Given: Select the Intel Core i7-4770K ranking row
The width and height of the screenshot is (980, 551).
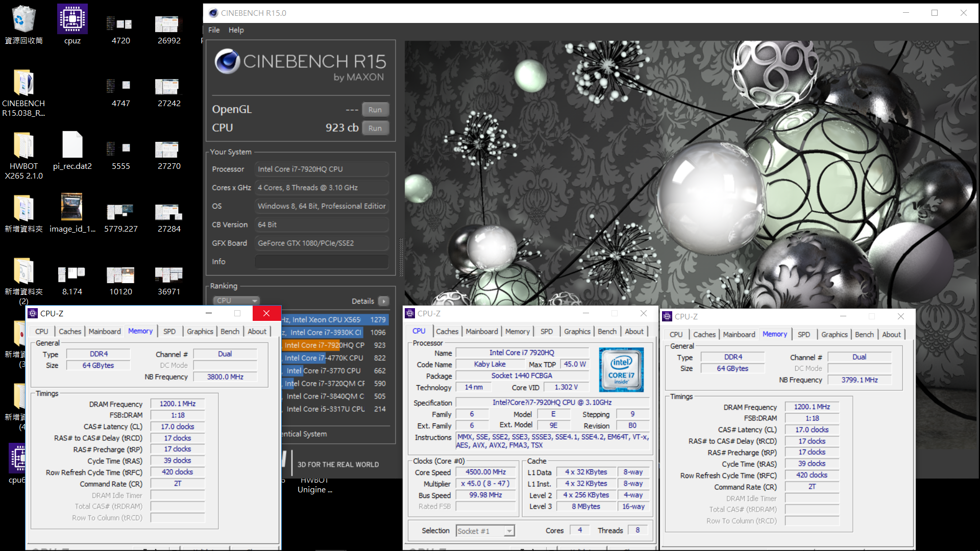Looking at the screenshot, I should click(335, 358).
